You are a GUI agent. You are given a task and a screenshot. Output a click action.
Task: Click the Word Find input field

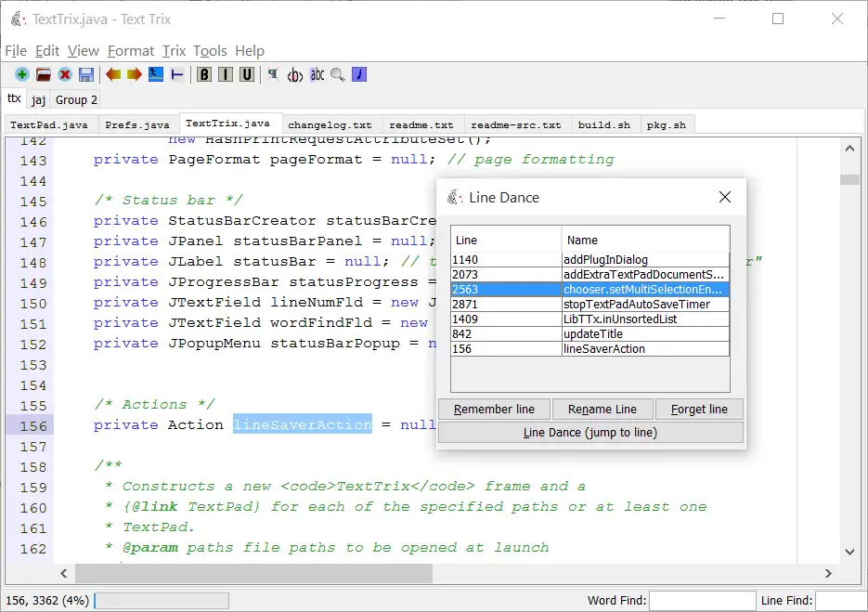[701, 601]
